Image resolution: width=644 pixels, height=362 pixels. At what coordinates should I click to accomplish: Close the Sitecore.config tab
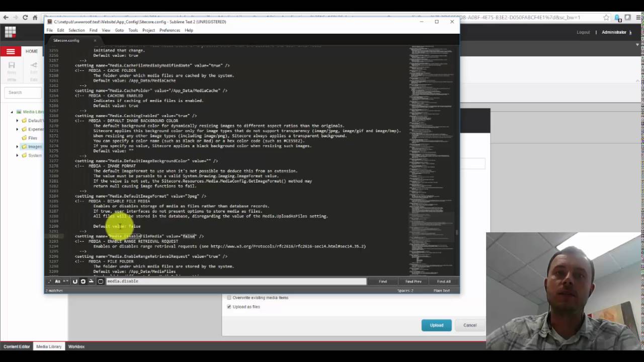[95, 40]
